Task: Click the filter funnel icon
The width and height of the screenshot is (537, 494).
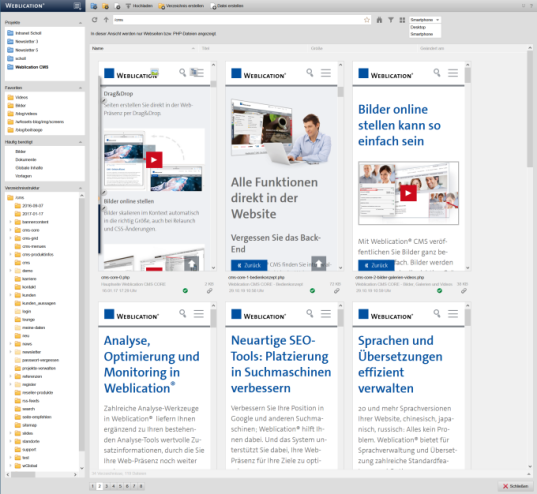Action: (391, 20)
